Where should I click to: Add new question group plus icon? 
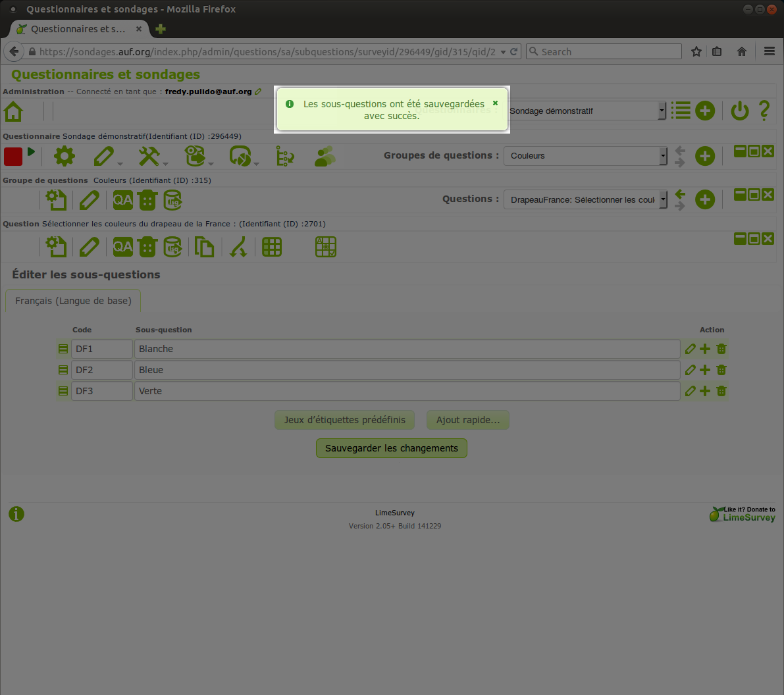point(705,156)
